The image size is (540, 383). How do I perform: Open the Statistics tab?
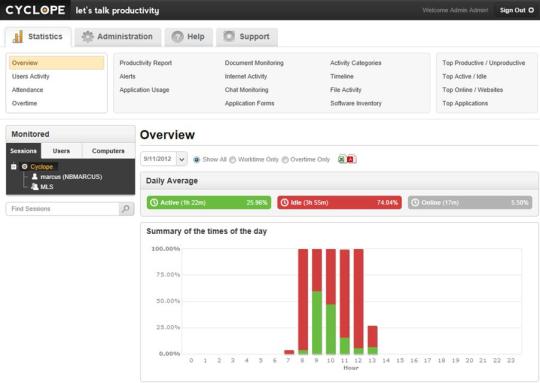pos(38,37)
